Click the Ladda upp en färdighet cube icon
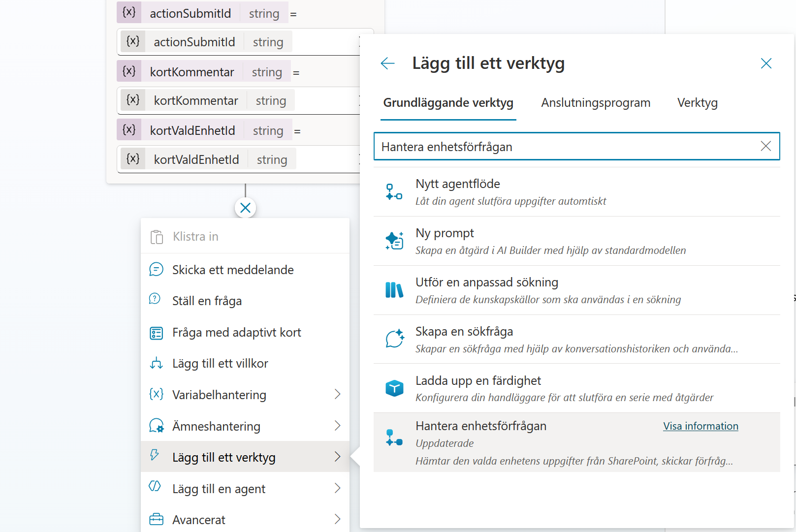796x532 pixels. coord(394,388)
